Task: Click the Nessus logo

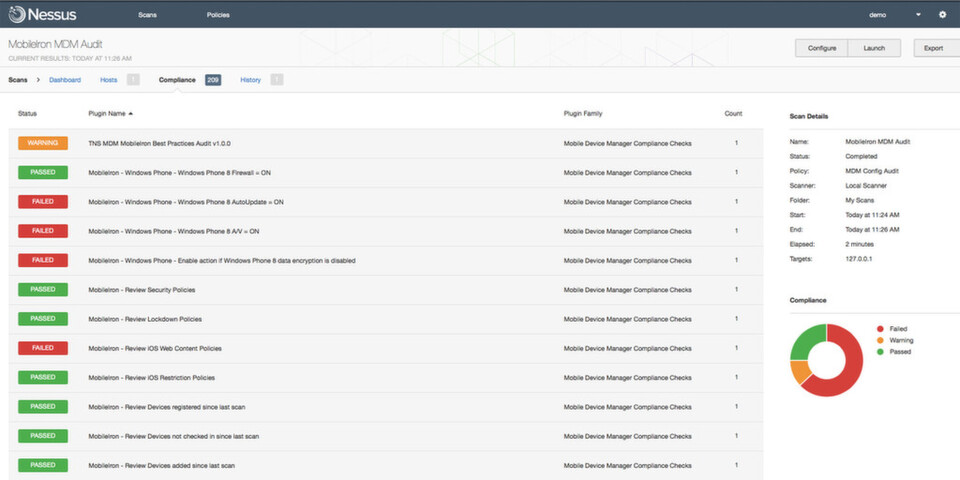Action: [42, 14]
